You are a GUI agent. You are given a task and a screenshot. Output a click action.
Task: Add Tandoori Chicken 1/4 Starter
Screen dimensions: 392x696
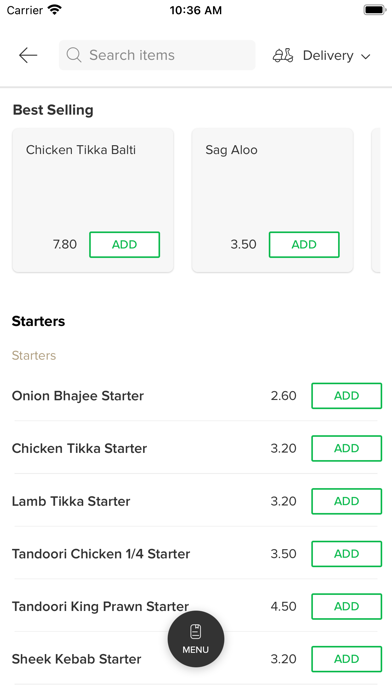tap(346, 554)
